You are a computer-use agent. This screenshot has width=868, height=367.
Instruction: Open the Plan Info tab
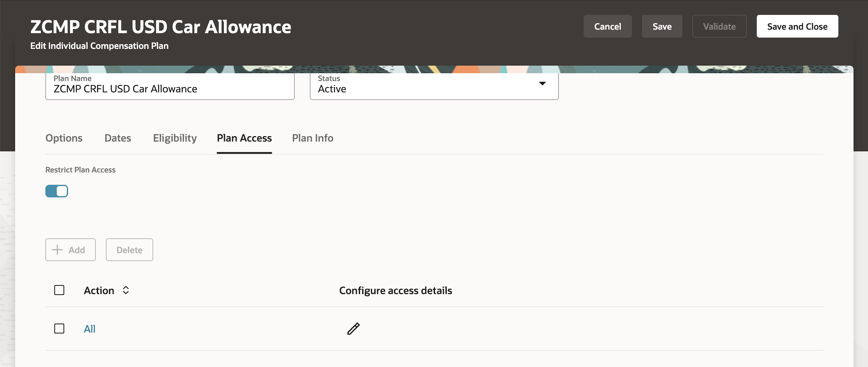(x=312, y=138)
